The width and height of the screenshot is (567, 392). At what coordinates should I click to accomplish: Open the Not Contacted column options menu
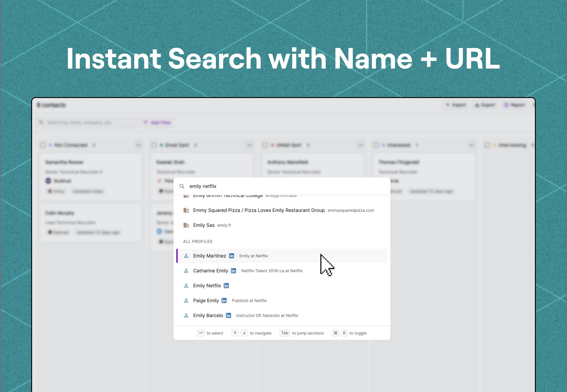(x=138, y=145)
